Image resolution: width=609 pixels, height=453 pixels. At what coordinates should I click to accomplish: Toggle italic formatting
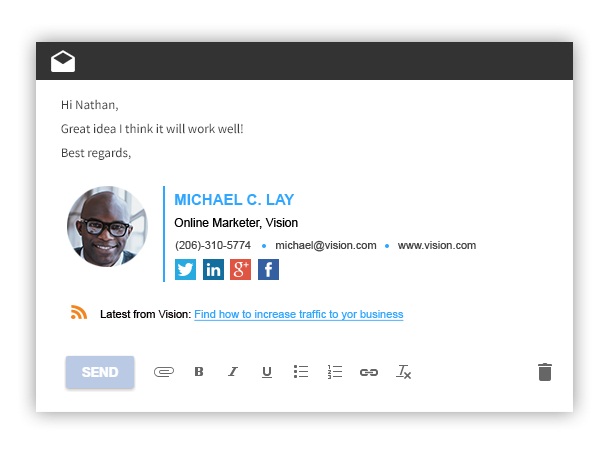(233, 372)
